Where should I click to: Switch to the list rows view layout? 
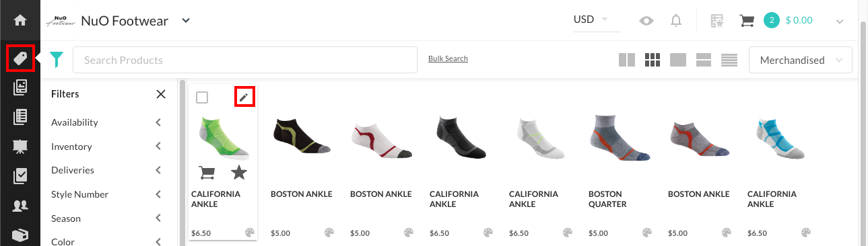tap(729, 60)
